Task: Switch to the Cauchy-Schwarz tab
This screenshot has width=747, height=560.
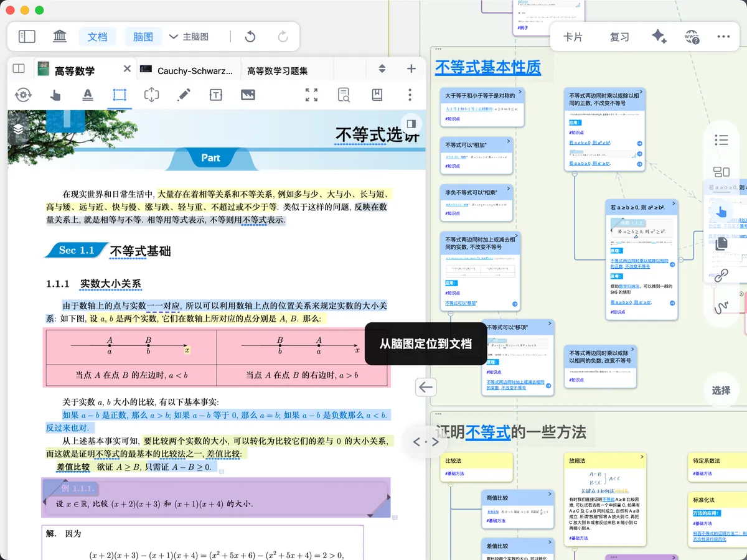Action: [x=188, y=70]
